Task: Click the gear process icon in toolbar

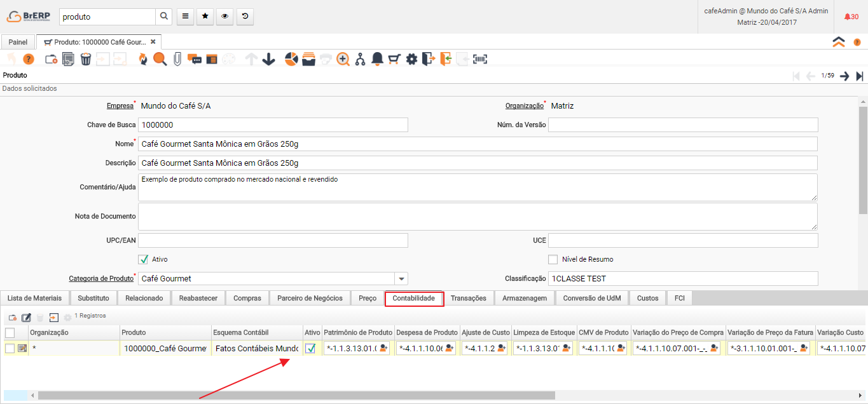Action: pos(411,59)
